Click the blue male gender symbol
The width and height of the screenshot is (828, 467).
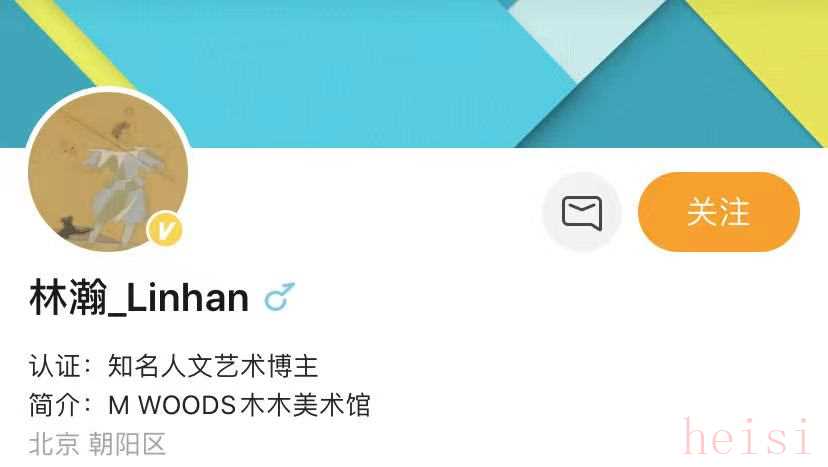coord(279,297)
